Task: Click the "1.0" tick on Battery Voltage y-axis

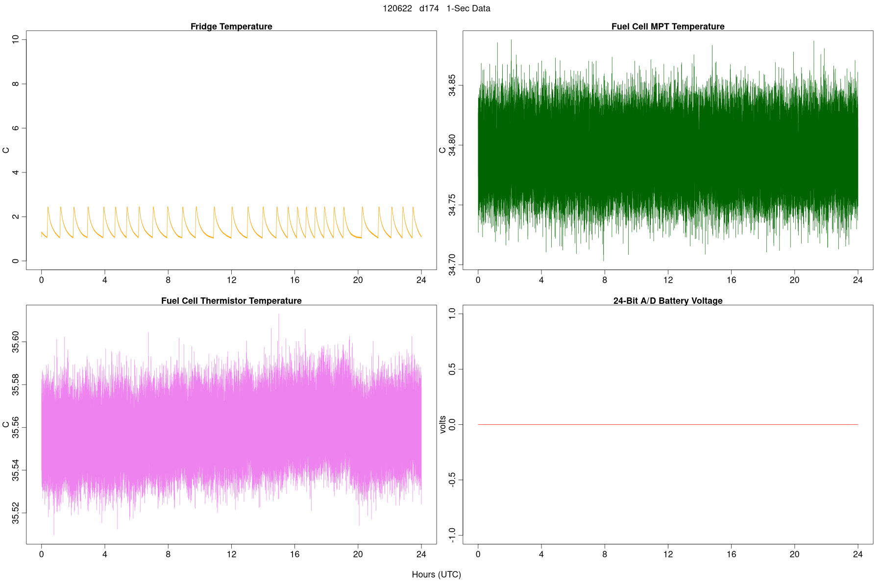Action: click(x=452, y=314)
